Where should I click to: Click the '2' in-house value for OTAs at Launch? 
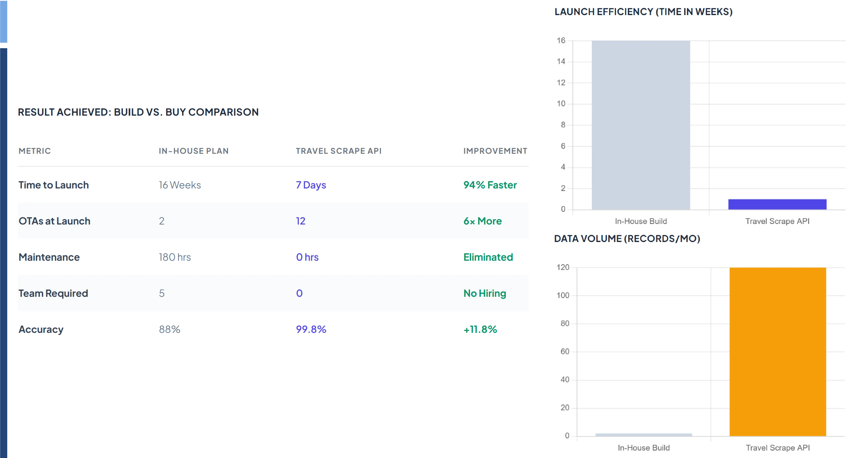click(x=162, y=221)
